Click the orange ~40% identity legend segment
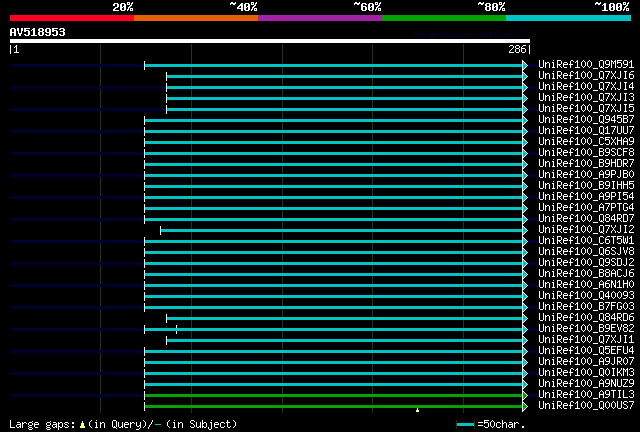The image size is (640, 432). [196, 18]
